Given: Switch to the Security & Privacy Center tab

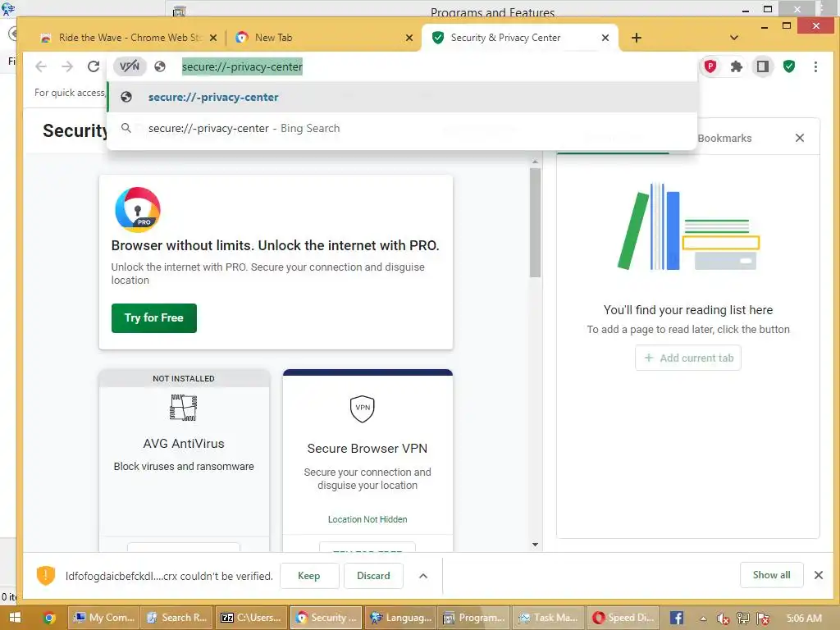Looking at the screenshot, I should 520,38.
